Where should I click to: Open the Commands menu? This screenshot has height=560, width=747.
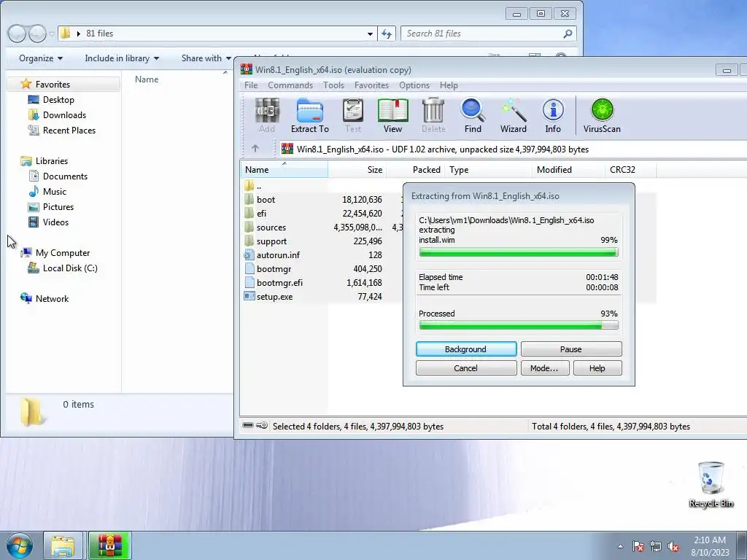click(290, 85)
